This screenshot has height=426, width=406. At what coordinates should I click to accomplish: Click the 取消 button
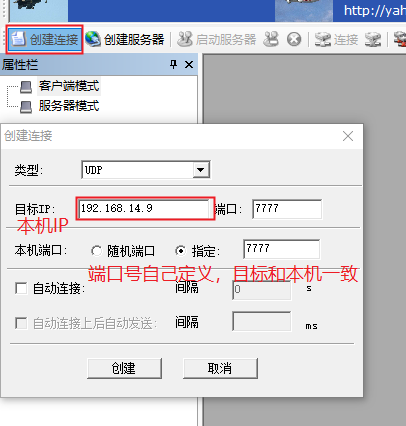pyautogui.click(x=220, y=368)
